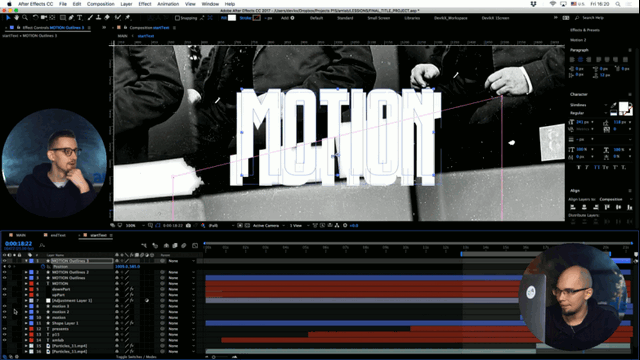Open the Composition menu
Image resolution: width=640 pixels, height=360 pixels.
pyautogui.click(x=100, y=4)
